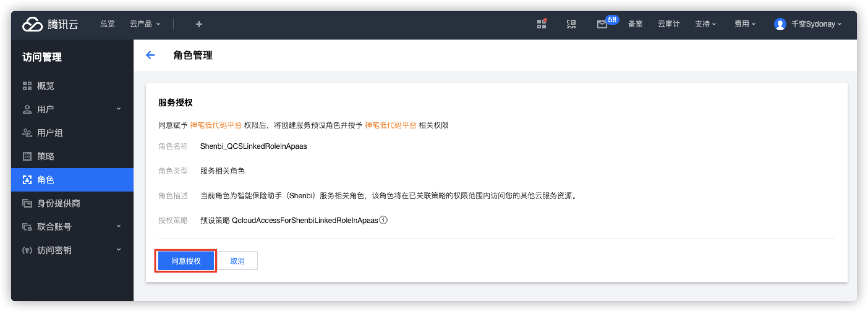This screenshot has width=868, height=312.
Task: Open 策略 in the sidebar
Action: click(x=72, y=156)
